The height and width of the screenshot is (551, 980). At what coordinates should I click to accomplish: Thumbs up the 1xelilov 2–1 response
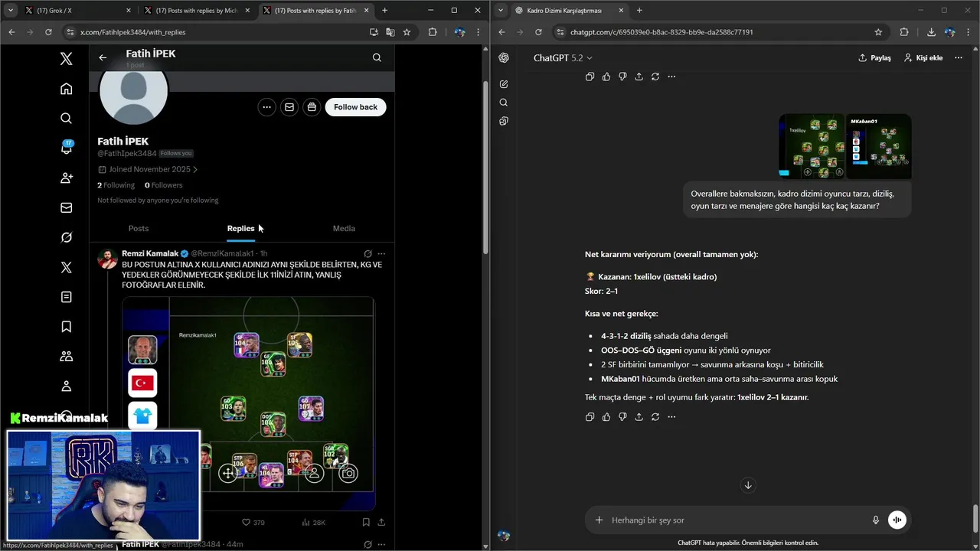[606, 417]
